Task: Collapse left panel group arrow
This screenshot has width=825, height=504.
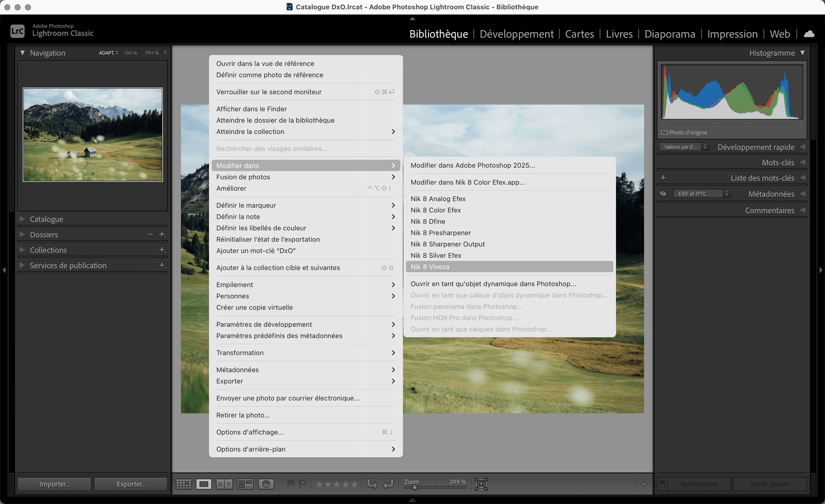Action: click(4, 270)
